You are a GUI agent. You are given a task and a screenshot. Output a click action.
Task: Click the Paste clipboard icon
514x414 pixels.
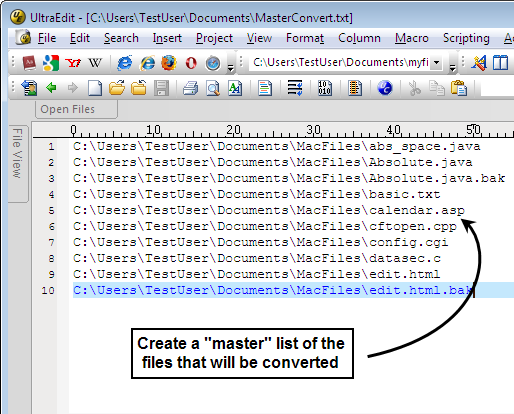coord(459,88)
